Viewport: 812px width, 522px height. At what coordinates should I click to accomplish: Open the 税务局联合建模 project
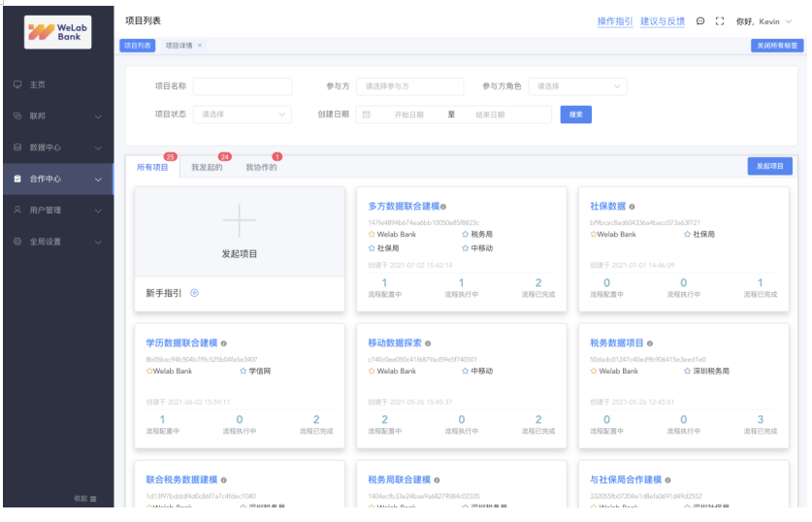tap(400, 479)
